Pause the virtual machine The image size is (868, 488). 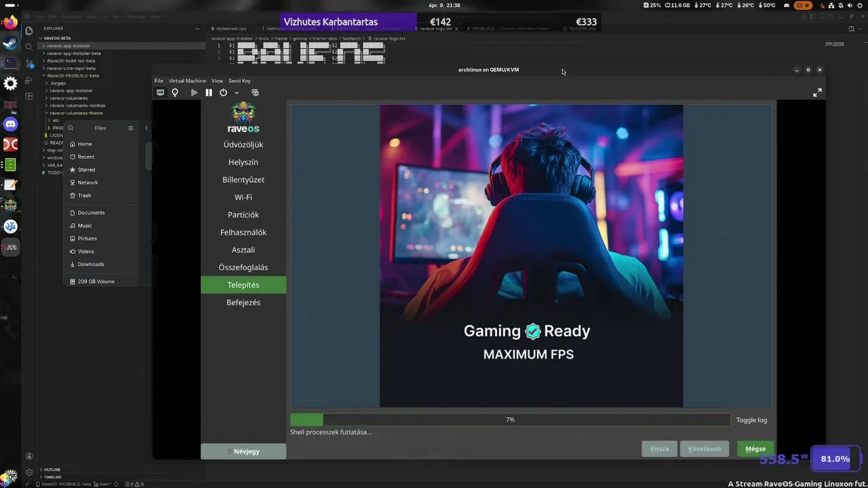(x=209, y=92)
